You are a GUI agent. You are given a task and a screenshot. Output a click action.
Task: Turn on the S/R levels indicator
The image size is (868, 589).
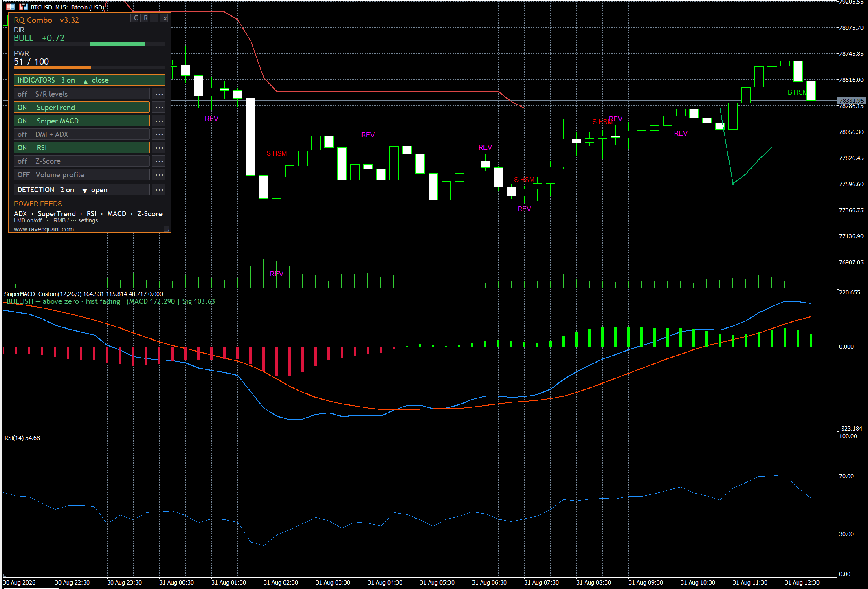[82, 94]
